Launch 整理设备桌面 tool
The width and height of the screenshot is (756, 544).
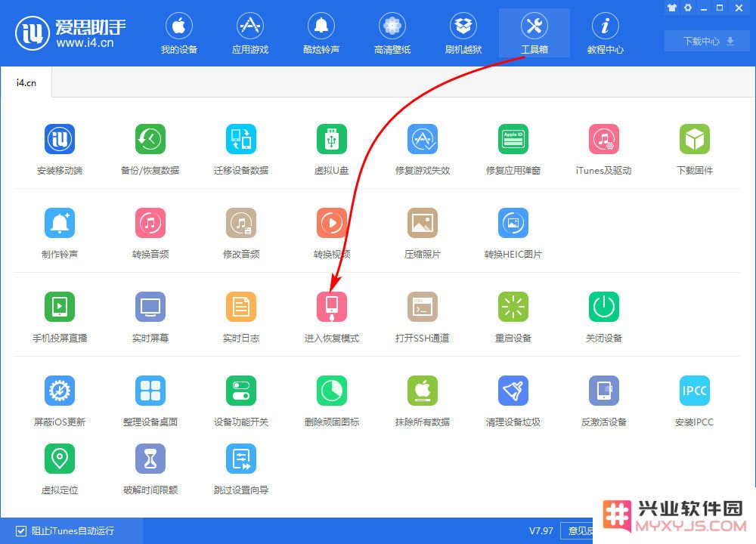tap(150, 391)
